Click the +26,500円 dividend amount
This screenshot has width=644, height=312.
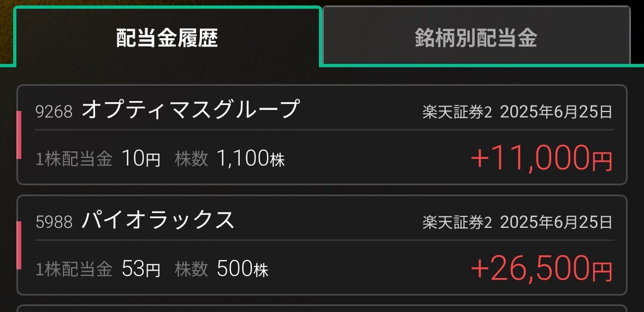[x=541, y=268]
